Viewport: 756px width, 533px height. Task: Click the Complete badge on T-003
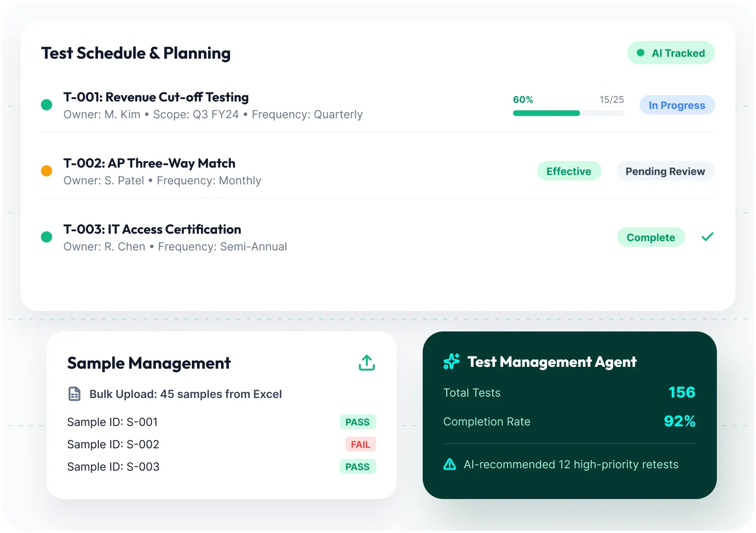coord(651,237)
